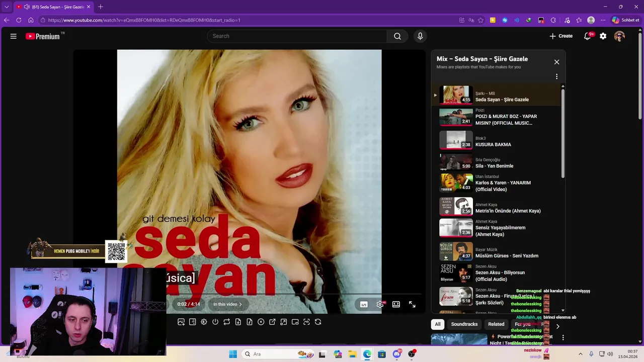Open three-dot options of the Mix playlist
The height and width of the screenshot is (362, 644).
coord(556,76)
